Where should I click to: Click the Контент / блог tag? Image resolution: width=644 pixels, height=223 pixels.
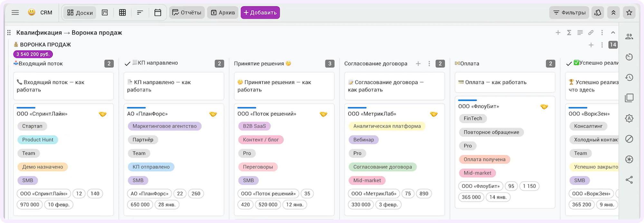261,140
